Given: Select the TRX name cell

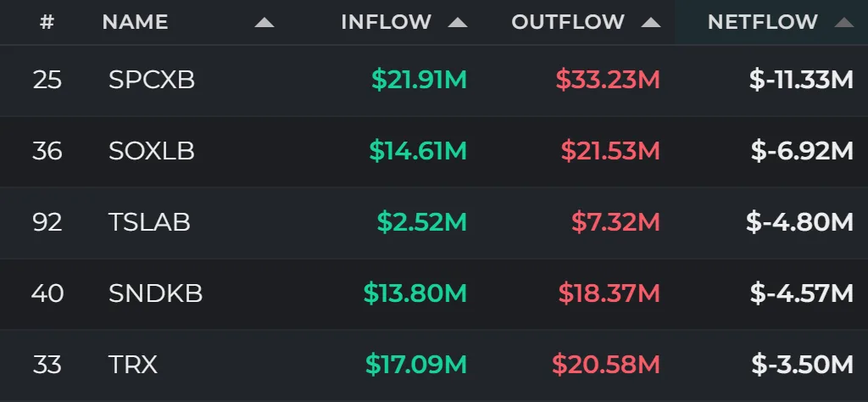Looking at the screenshot, I should tap(133, 365).
